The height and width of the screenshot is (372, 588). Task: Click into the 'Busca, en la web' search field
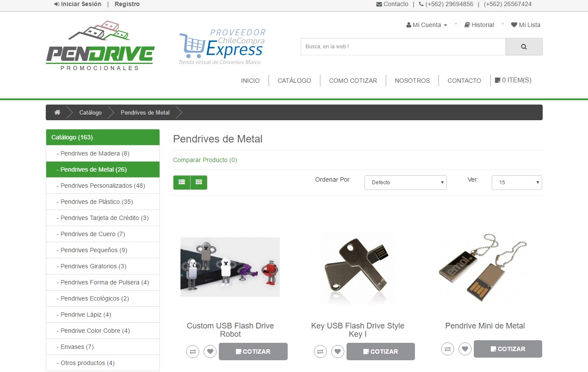[x=403, y=47]
